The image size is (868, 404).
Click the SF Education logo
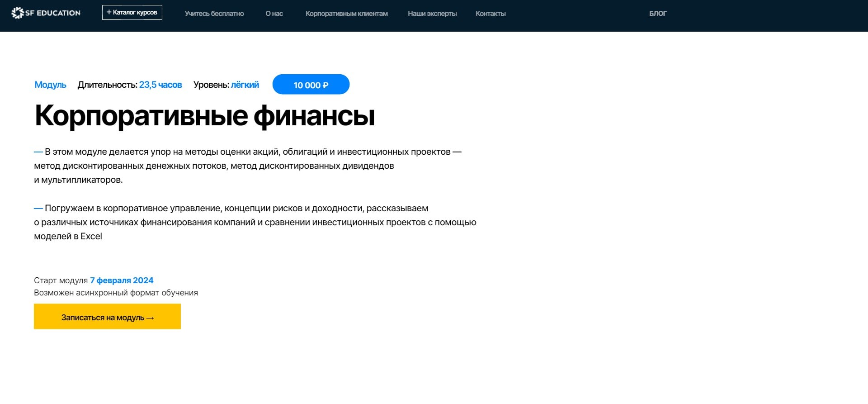click(x=46, y=13)
